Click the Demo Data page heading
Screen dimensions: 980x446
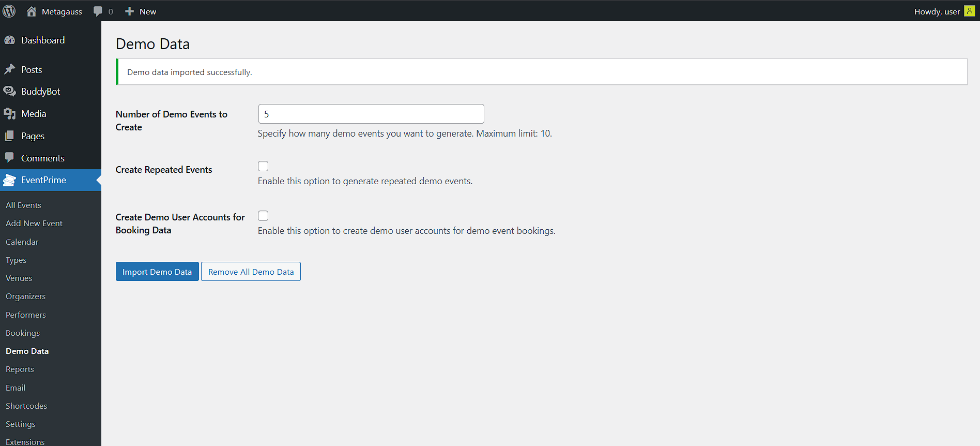(152, 44)
